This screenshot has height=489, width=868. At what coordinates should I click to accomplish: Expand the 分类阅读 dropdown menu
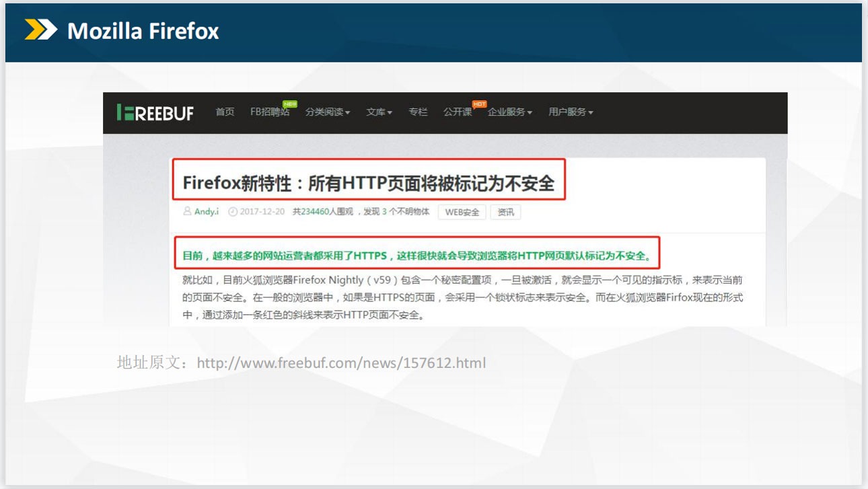pos(328,112)
